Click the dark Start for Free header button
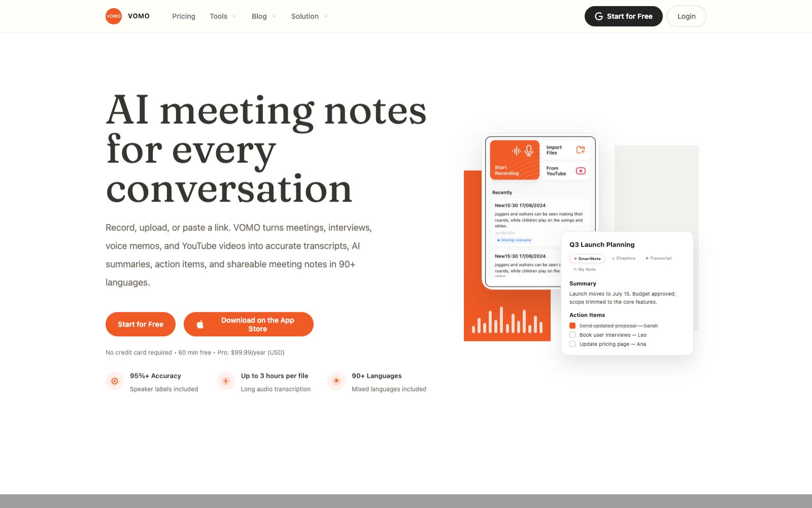 [x=624, y=16]
